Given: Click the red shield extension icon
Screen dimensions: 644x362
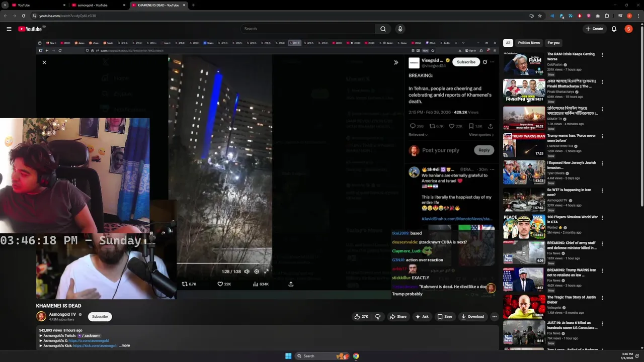Looking at the screenshot, I should coord(580,16).
